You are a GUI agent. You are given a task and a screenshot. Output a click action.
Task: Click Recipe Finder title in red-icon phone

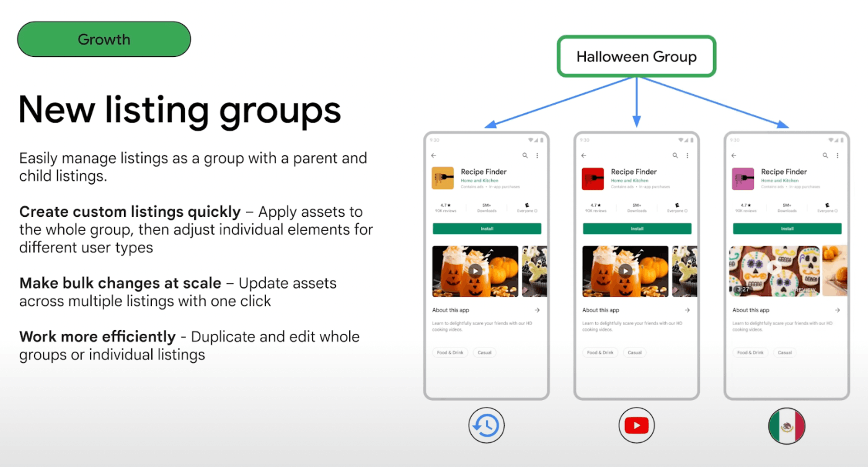(634, 172)
